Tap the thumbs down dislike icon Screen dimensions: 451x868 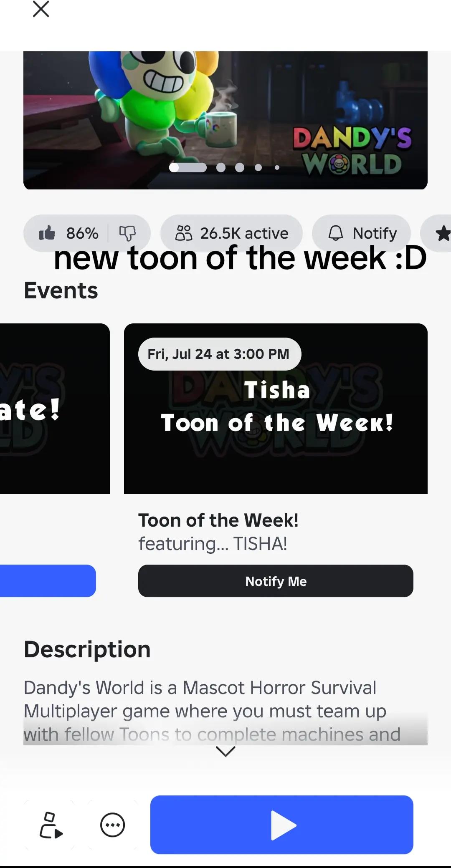coord(127,233)
